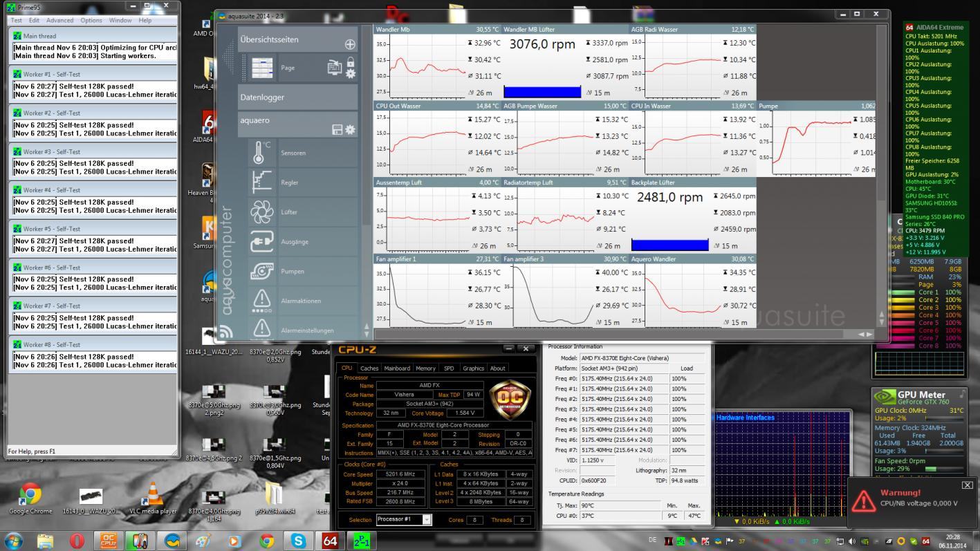
Task: Open Prime95 Window menu
Action: pos(120,20)
